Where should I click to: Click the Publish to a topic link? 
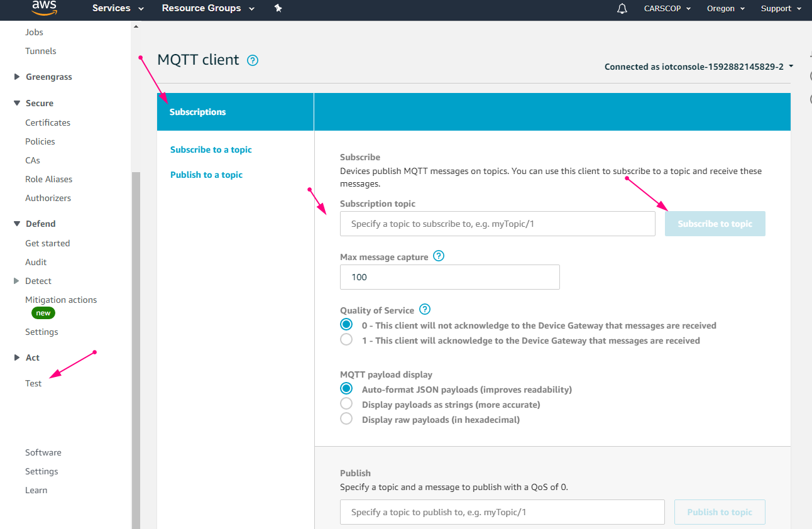pyautogui.click(x=206, y=175)
